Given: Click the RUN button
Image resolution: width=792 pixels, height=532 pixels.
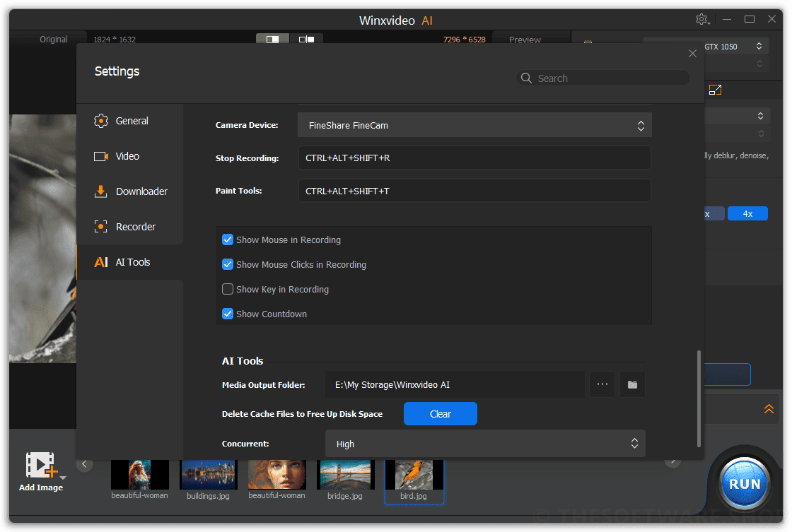Looking at the screenshot, I should pos(745,484).
